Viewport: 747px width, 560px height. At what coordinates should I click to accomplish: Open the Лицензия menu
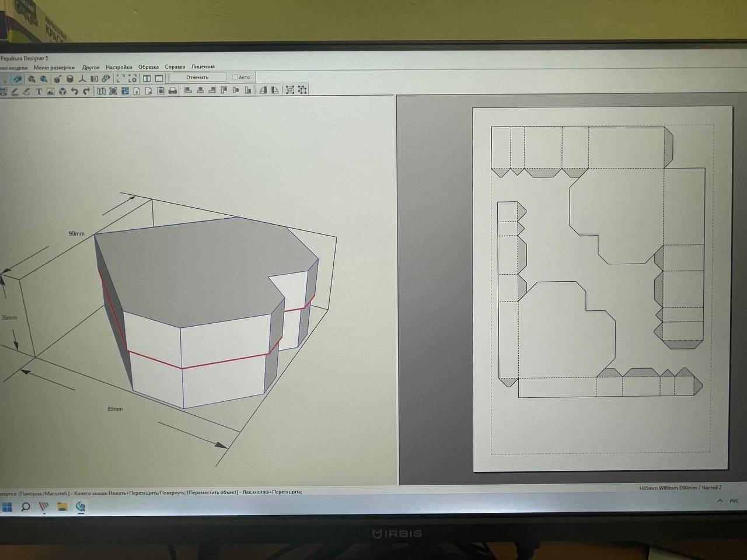coord(203,66)
